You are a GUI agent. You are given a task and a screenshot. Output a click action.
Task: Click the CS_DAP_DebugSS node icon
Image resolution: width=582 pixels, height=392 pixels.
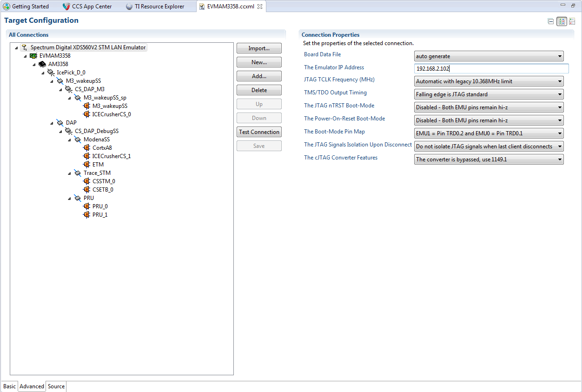(x=69, y=131)
